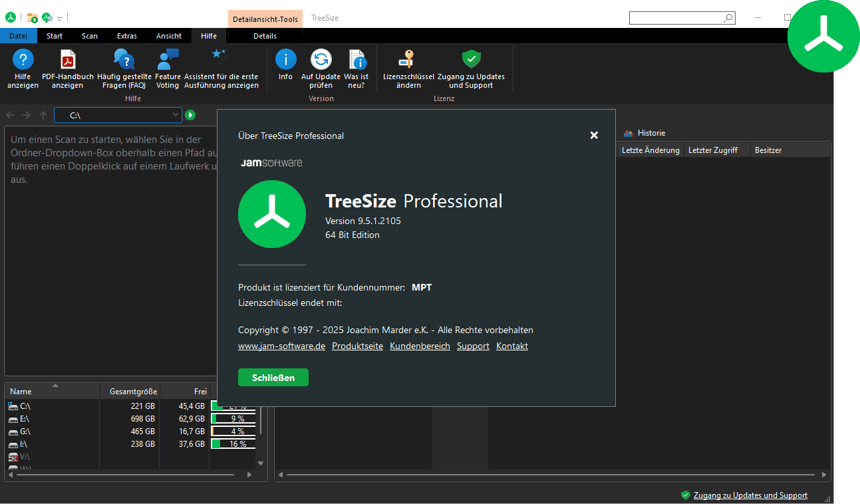
Task: Open the Support link
Action: (473, 346)
